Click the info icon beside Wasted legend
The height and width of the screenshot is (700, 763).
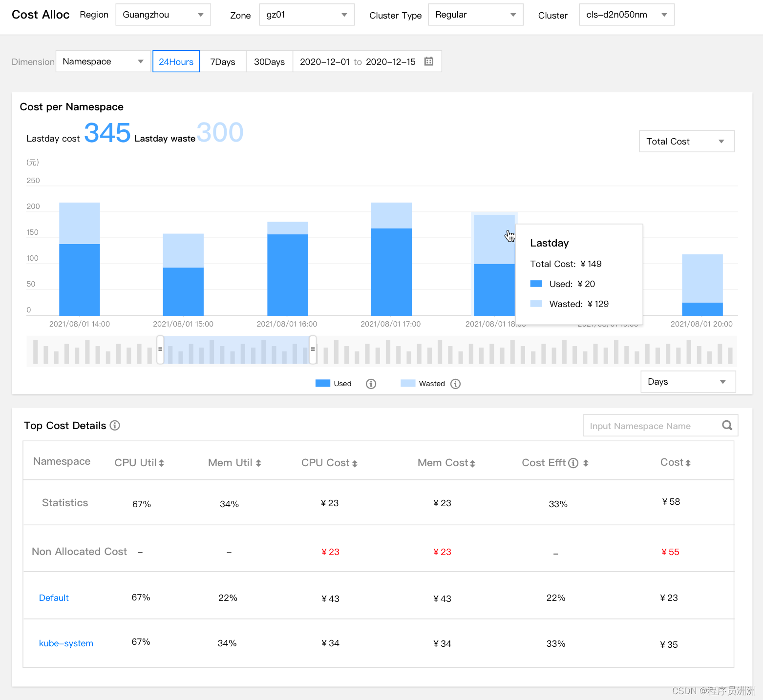tap(456, 384)
